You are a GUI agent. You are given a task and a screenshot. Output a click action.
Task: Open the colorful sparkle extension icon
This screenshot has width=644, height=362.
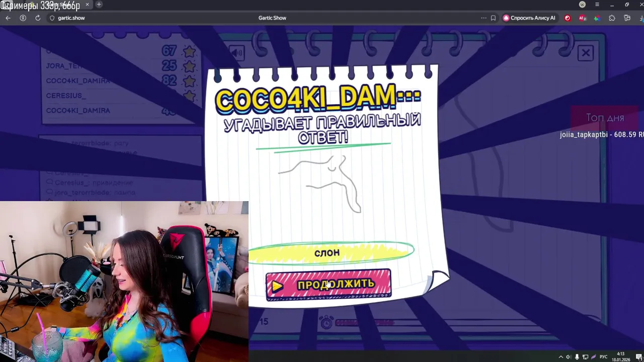597,18
